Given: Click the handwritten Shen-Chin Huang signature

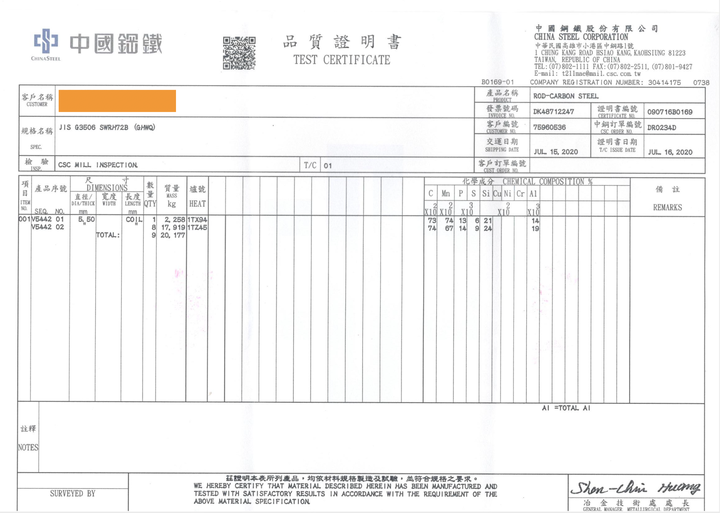Looking at the screenshot, I should pos(636,487).
